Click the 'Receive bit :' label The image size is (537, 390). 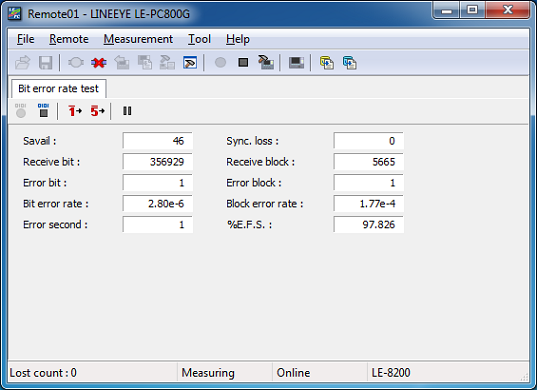[x=51, y=162]
